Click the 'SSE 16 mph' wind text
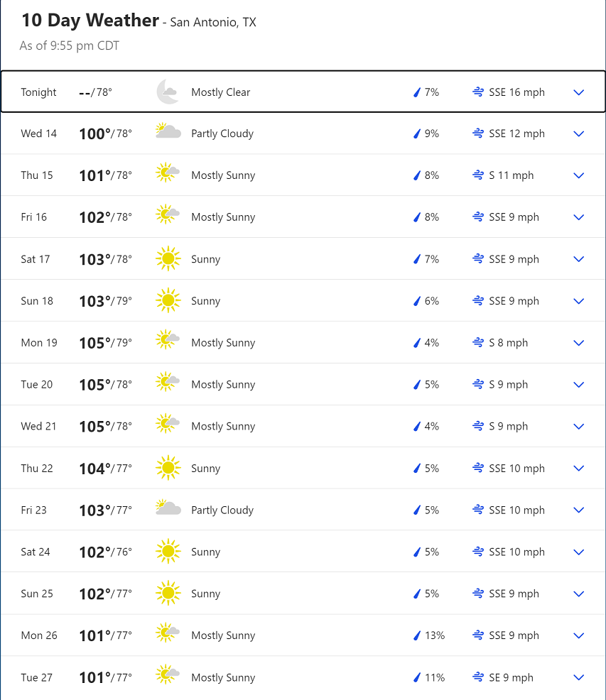This screenshot has height=700, width=606. point(516,92)
